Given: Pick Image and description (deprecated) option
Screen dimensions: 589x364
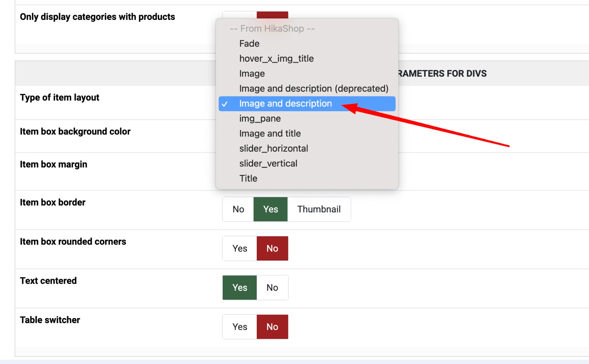Looking at the screenshot, I should click(313, 89).
